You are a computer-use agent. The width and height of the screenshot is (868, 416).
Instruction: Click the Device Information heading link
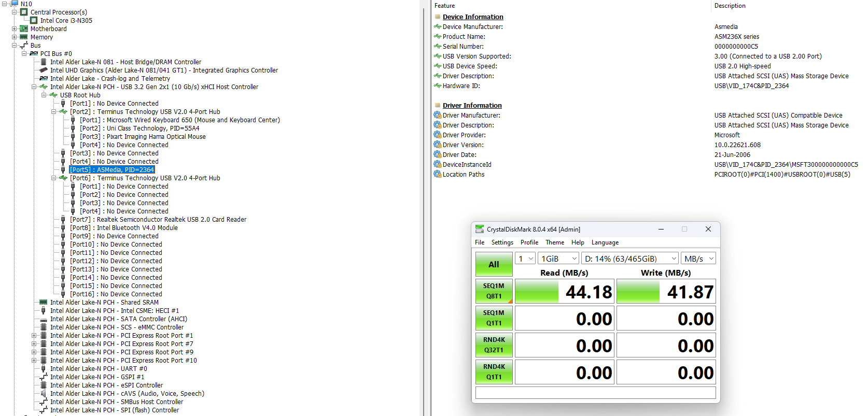click(473, 17)
